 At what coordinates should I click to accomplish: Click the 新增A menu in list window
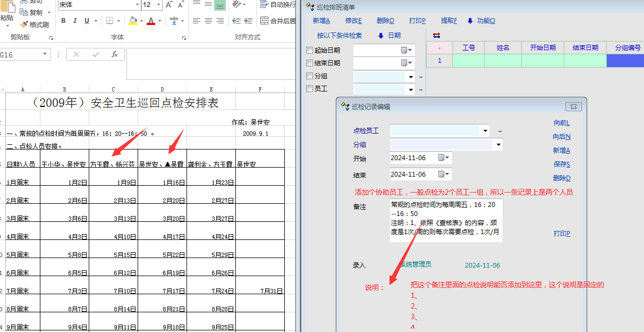tap(321, 21)
